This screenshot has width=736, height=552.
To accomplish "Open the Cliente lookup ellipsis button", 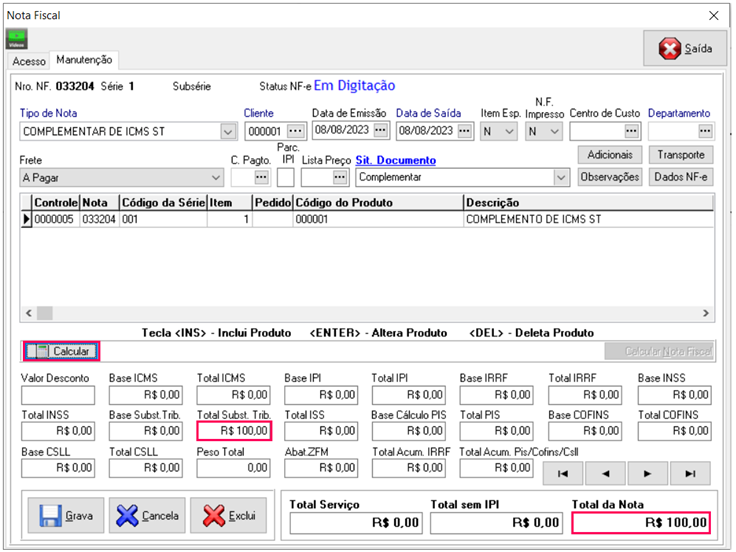I will pos(295,131).
